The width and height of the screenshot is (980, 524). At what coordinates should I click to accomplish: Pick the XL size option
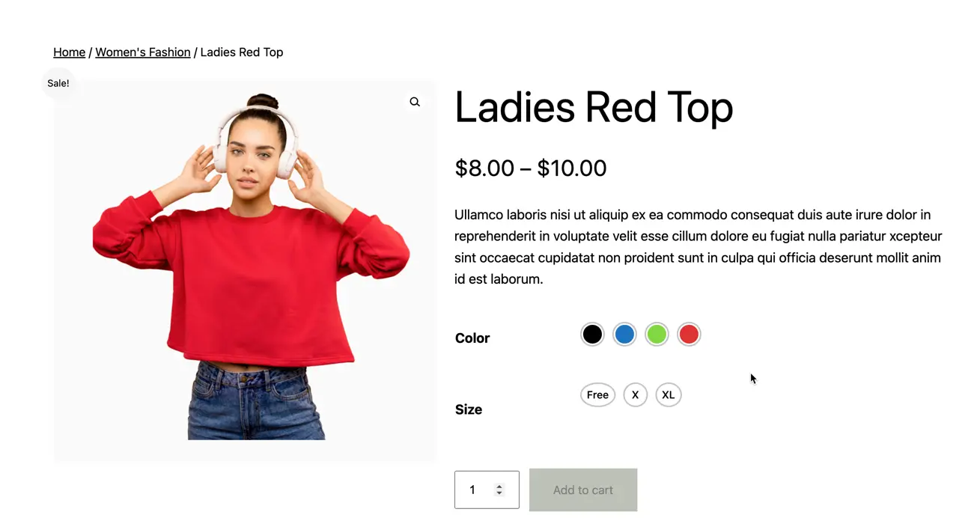[x=668, y=395]
